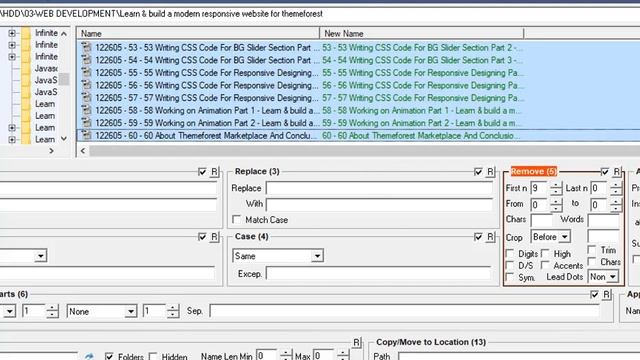Screen dimensions: 640x360
Task: Click file icon of row 122605 - 60
Action: coord(86,136)
